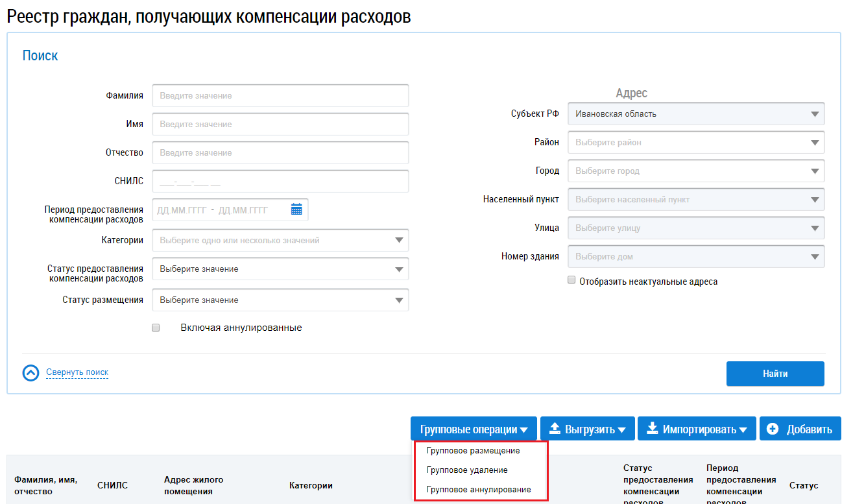Click the plus icon on the Добавить button
The width and height of the screenshot is (853, 504).
pos(773,429)
